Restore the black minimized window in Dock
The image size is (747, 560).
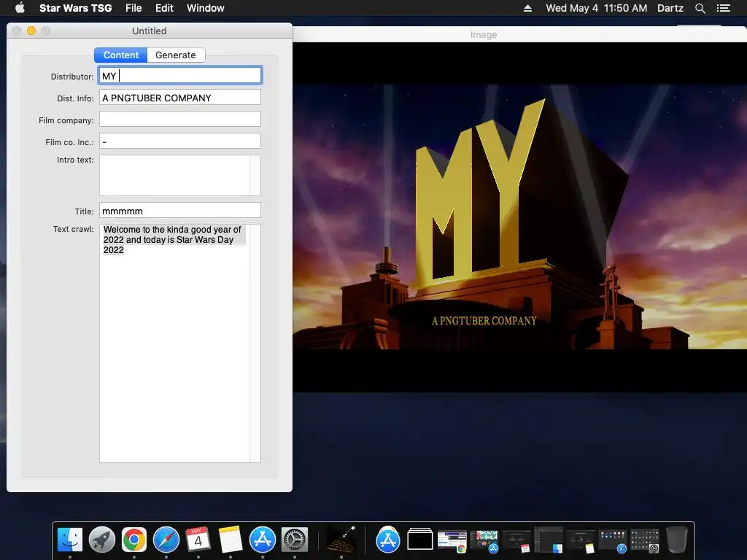(420, 540)
